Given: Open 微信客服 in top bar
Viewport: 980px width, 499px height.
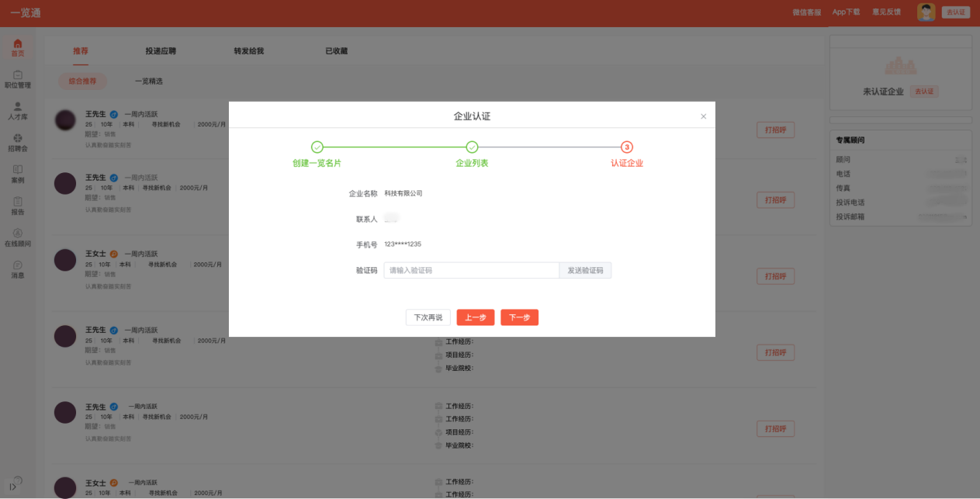Looking at the screenshot, I should (806, 12).
